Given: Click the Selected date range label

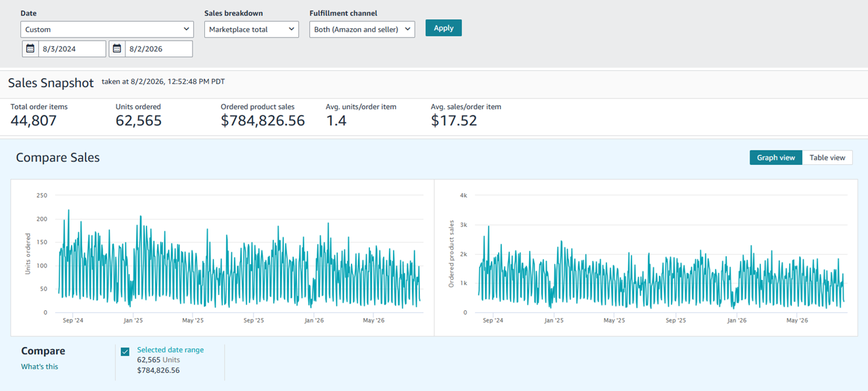Looking at the screenshot, I should (170, 350).
